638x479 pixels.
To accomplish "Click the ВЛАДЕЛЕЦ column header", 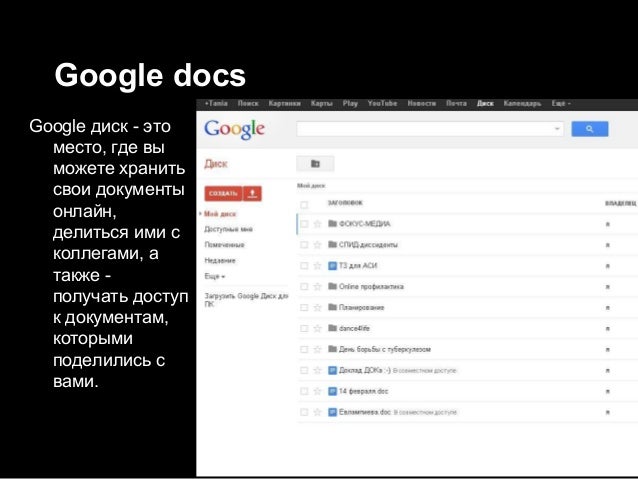I will coord(621,203).
